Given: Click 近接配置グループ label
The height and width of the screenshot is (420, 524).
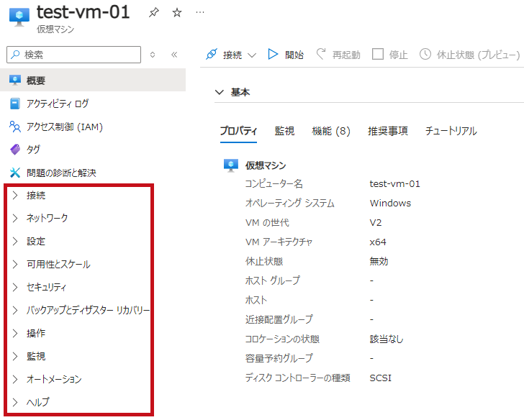Looking at the screenshot, I should [x=279, y=319].
